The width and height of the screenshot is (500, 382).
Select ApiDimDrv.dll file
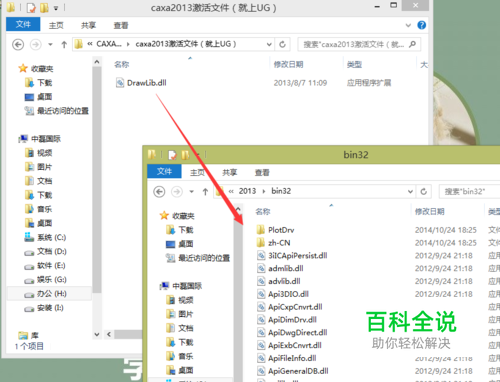click(286, 320)
